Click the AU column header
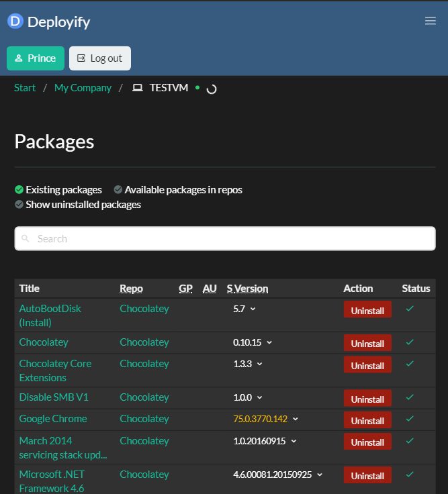448x494 pixels. point(210,289)
